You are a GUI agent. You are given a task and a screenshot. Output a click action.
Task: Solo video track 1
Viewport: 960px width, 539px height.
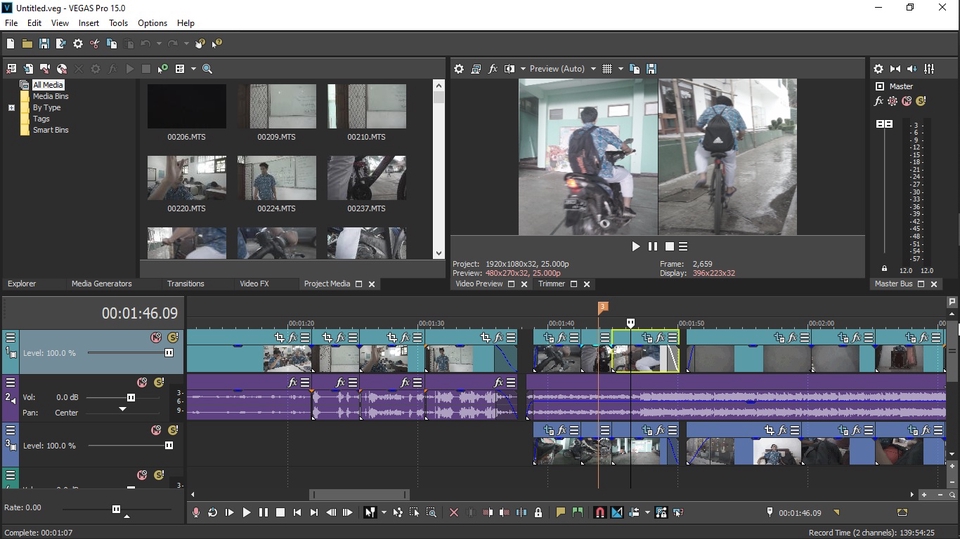(x=173, y=337)
